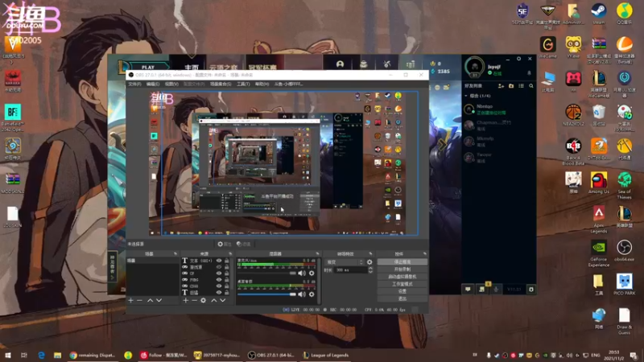Viewport: 644px width, 362px height.
Task: Select friend Nbntqo in LoL friends list
Action: click(x=498, y=109)
